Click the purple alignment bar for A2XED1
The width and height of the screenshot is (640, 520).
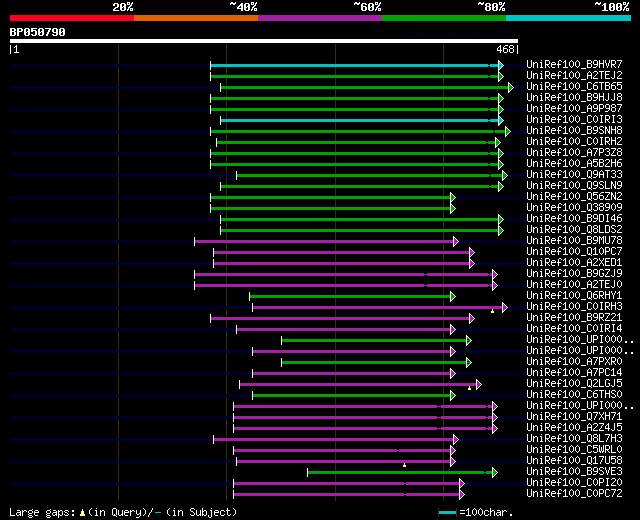coord(341,264)
